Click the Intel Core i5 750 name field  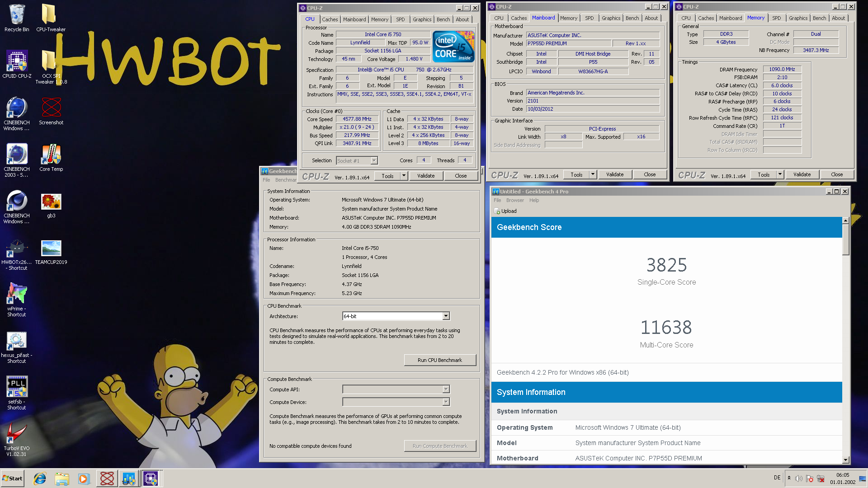[x=383, y=34]
